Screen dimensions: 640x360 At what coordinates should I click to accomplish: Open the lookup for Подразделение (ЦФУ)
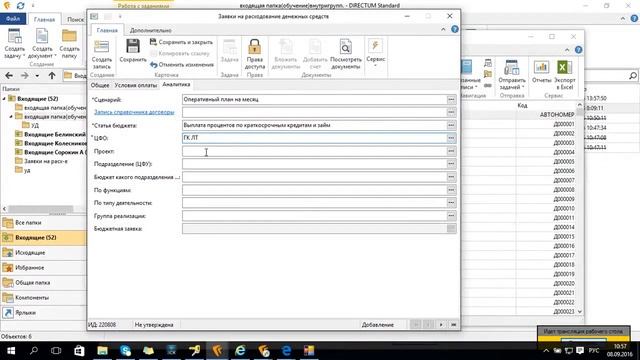coord(451,164)
